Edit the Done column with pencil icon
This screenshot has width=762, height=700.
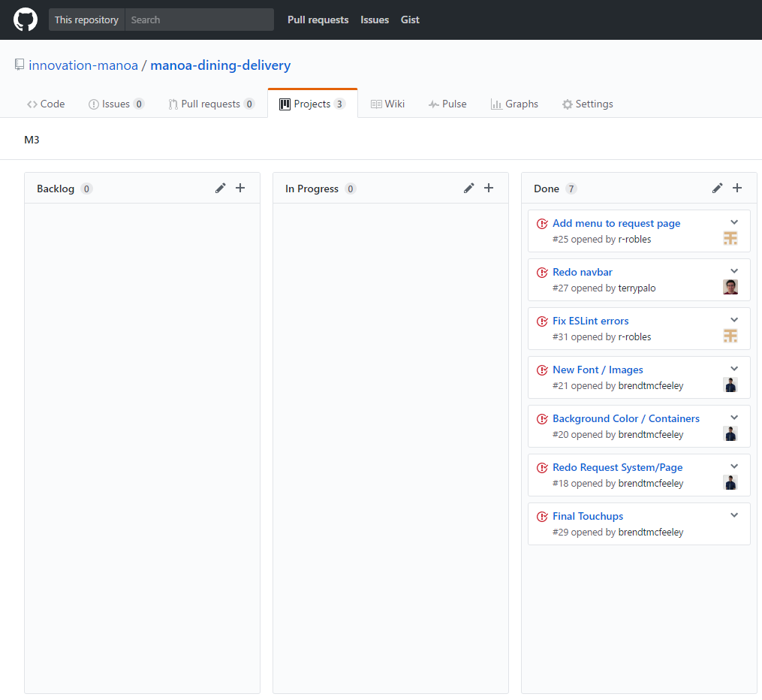tap(717, 188)
